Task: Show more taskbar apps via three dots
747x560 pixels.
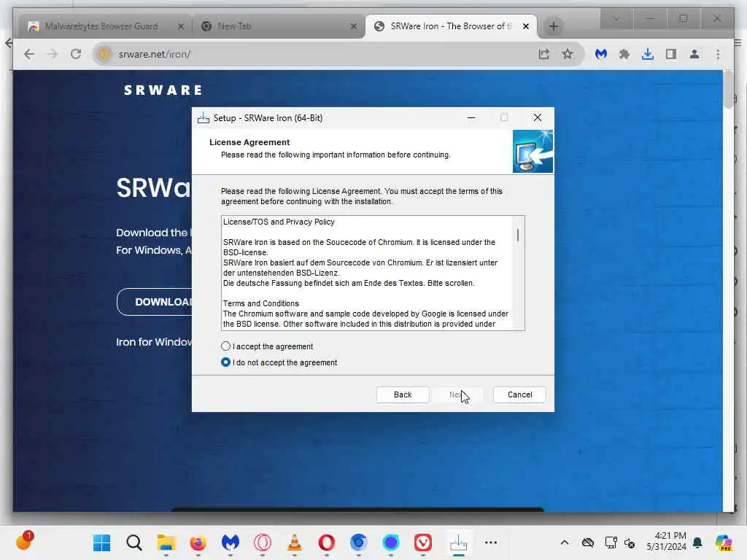Action: pyautogui.click(x=491, y=542)
